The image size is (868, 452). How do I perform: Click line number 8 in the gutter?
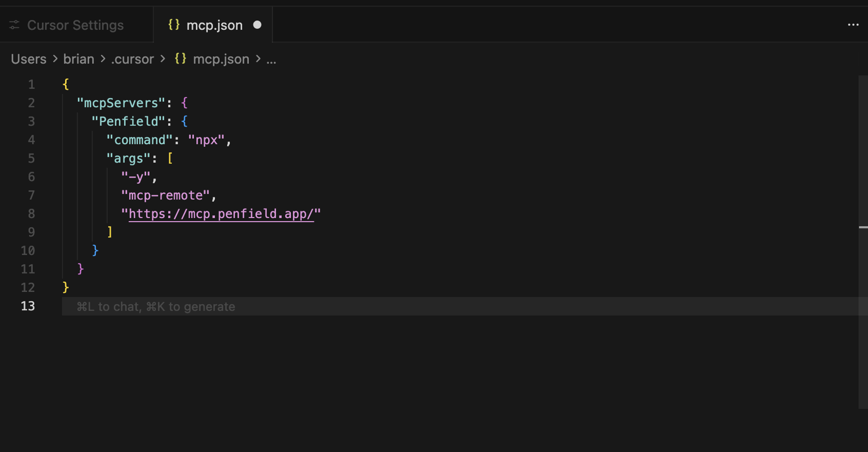tap(31, 214)
